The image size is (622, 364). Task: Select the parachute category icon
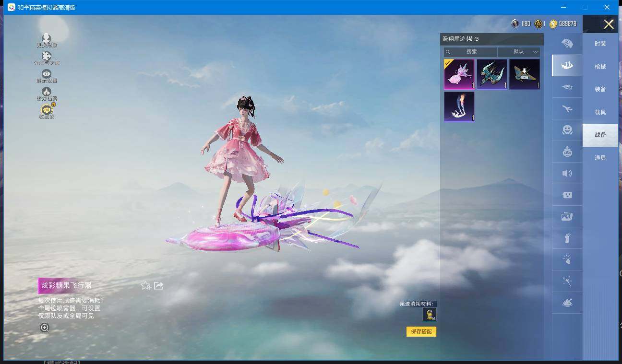(x=567, y=44)
